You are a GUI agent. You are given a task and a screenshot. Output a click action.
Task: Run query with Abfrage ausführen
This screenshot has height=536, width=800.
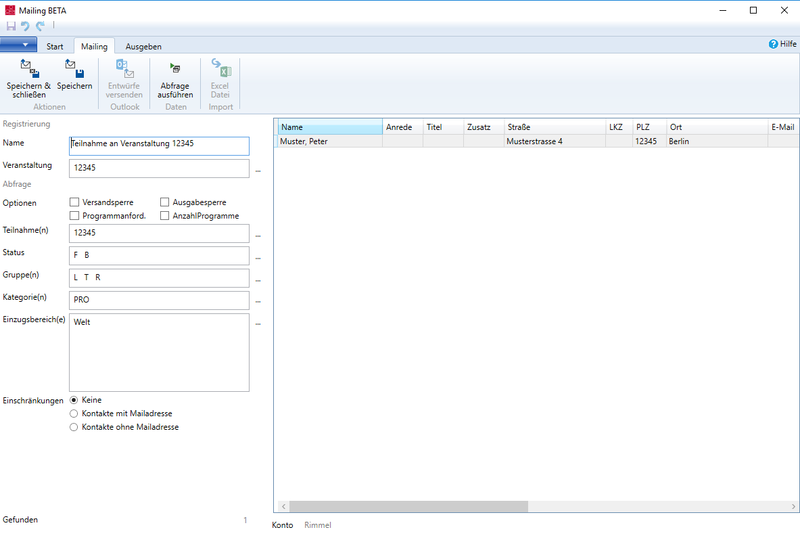[x=175, y=68]
